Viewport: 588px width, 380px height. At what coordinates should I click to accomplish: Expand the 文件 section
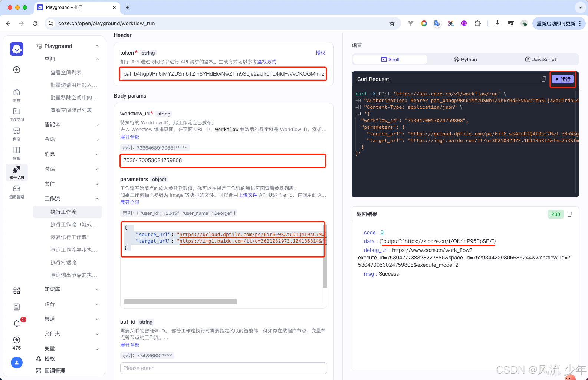[x=97, y=184]
